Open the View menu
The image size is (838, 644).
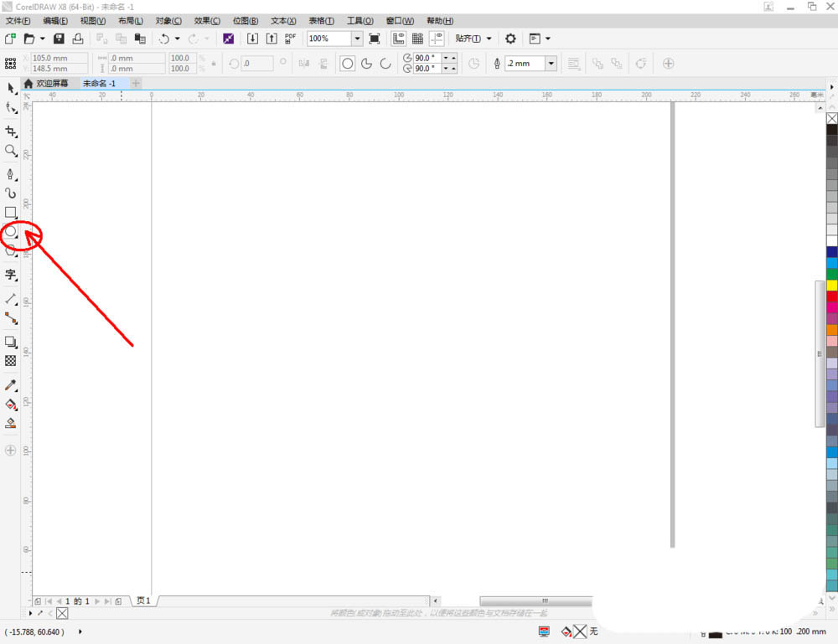coord(93,21)
